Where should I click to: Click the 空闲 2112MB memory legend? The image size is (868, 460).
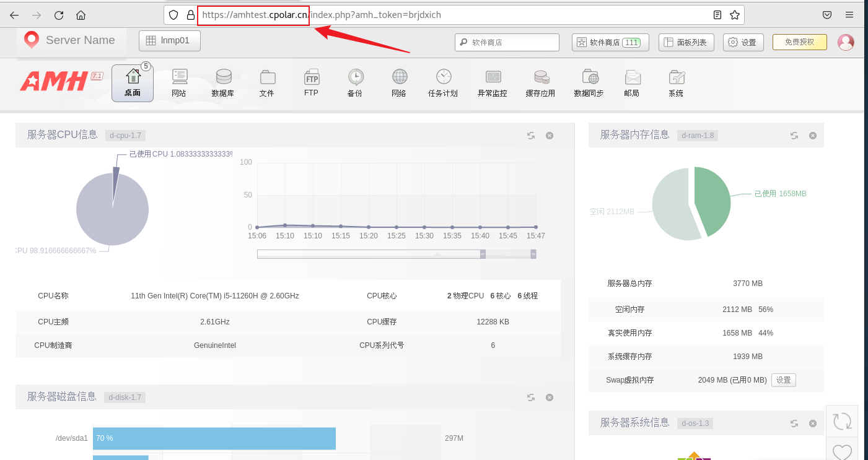point(612,212)
